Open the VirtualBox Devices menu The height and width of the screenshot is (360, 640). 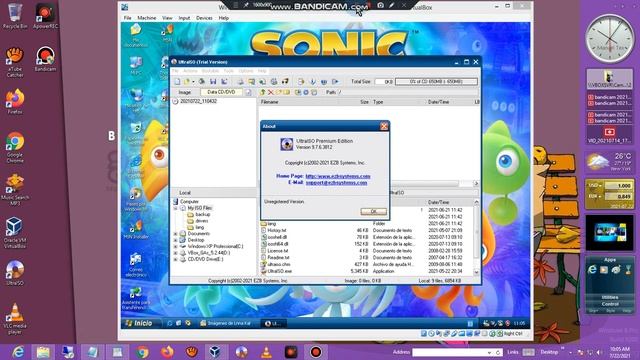204,18
